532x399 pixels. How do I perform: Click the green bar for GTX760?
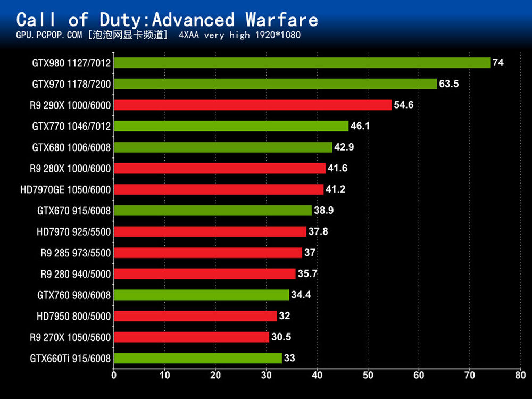[x=202, y=295]
